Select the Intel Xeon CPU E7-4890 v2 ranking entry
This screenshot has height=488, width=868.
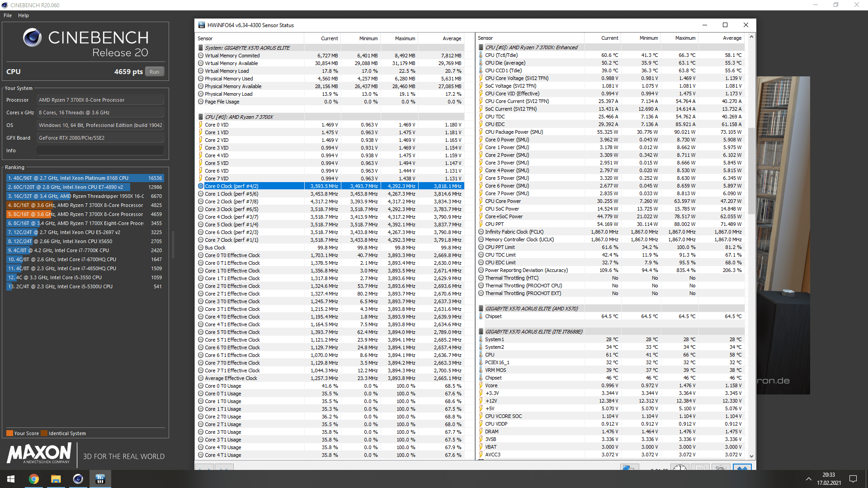pos(85,187)
